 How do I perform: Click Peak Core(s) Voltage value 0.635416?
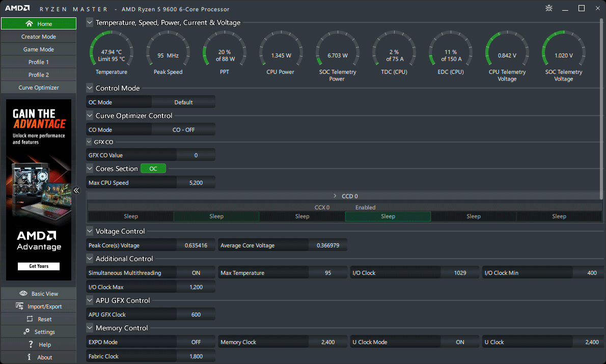(x=196, y=245)
